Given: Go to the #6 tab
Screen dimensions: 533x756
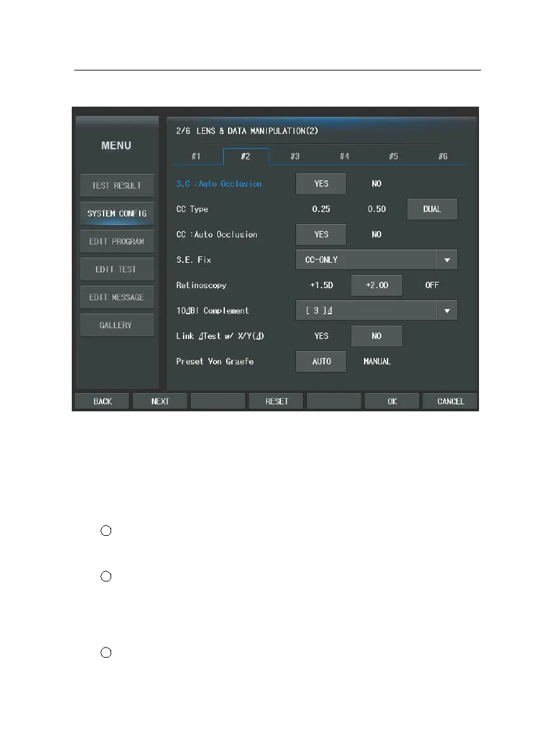Looking at the screenshot, I should 443,156.
